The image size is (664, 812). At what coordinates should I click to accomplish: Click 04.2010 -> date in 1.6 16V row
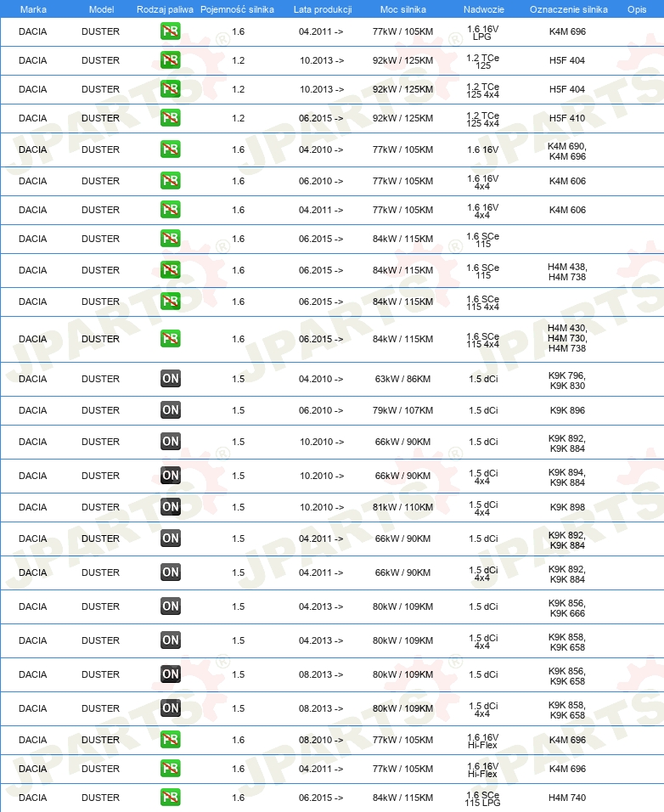(x=321, y=149)
